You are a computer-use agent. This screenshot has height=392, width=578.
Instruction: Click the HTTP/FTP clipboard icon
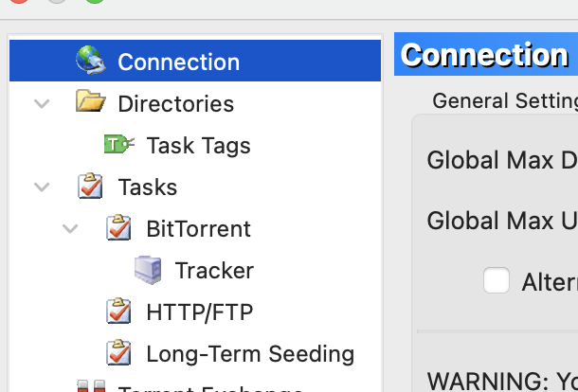pos(118,312)
